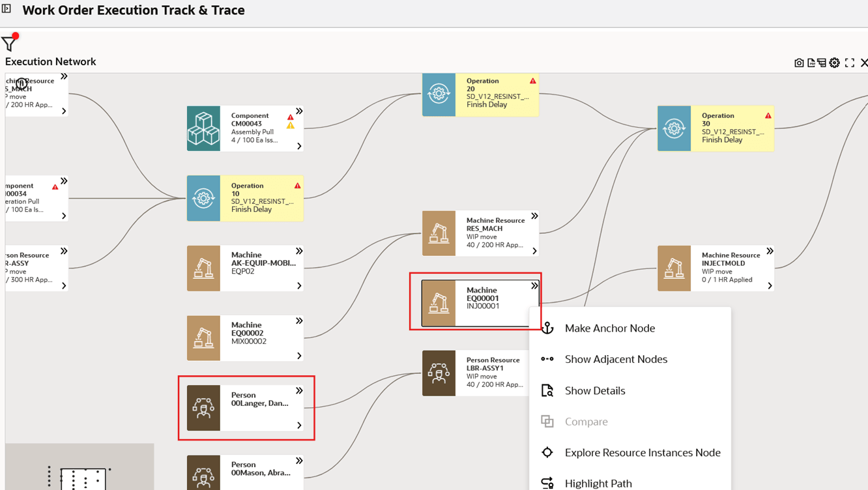The width and height of the screenshot is (868, 490).
Task: Click the Component CM00043 cube icon
Action: coord(203,128)
